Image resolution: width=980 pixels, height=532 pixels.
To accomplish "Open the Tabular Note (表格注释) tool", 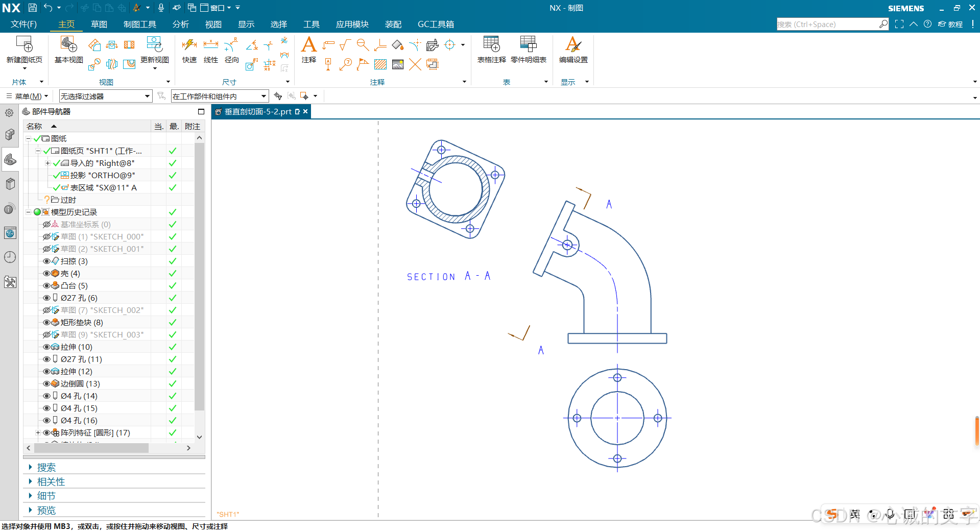I will (x=491, y=44).
